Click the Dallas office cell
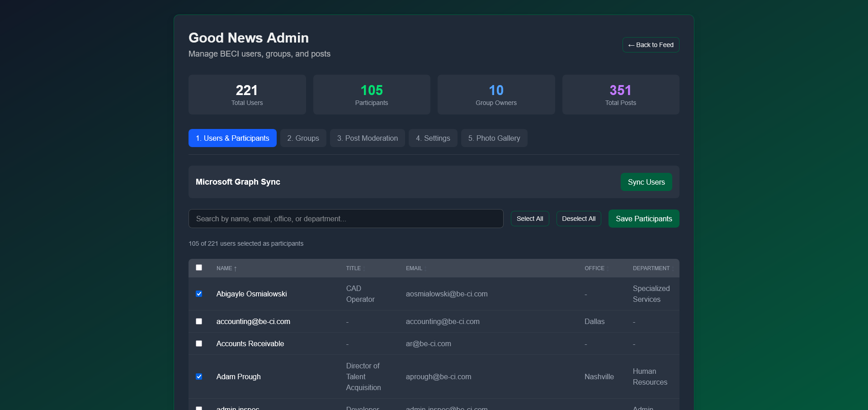Screen dimensions: 868x410 click(x=594, y=321)
